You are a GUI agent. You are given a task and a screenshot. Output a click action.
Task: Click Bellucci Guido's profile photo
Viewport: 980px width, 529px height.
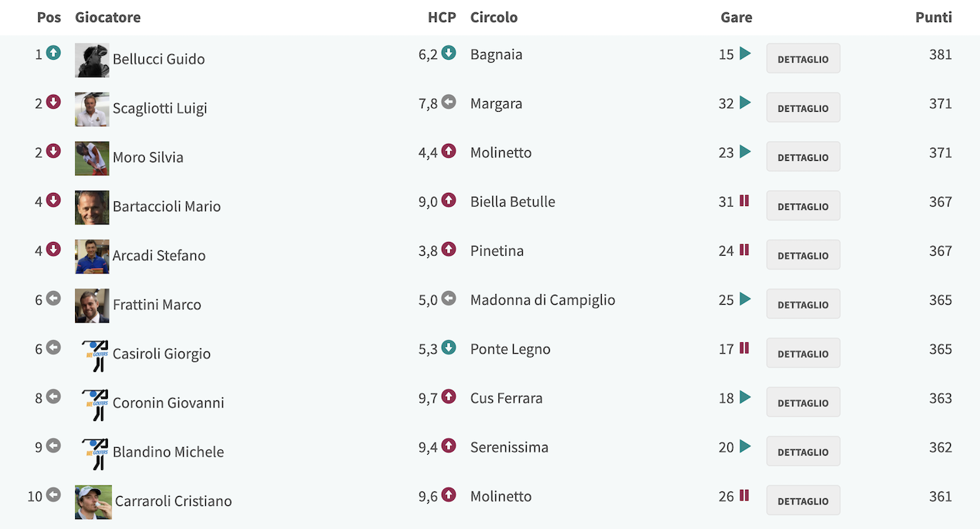point(92,60)
